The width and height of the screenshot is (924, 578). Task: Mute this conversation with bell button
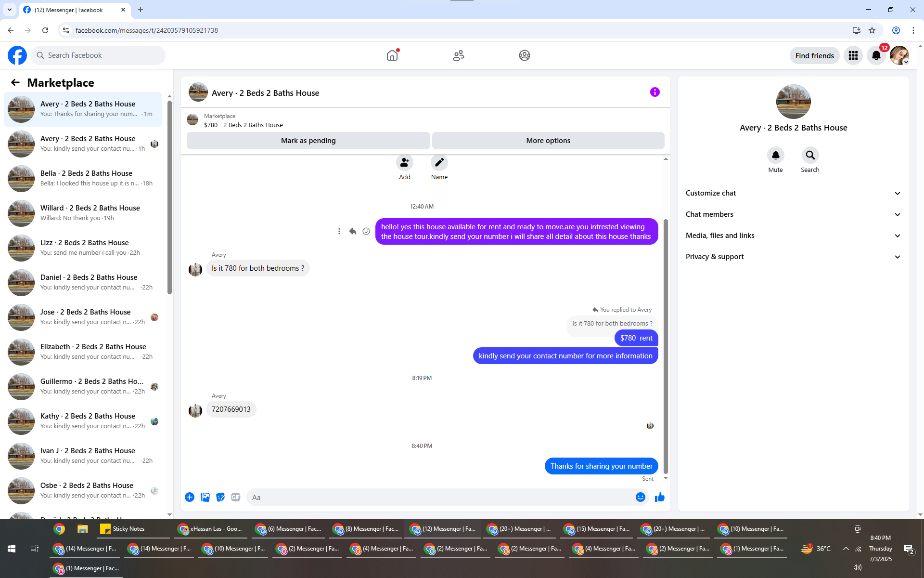pos(775,156)
